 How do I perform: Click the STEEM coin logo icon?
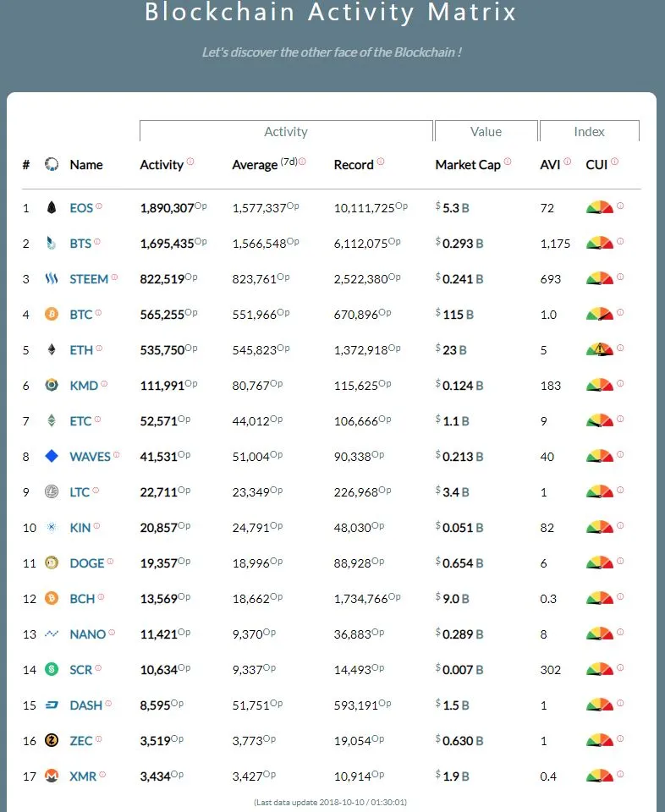(52, 278)
